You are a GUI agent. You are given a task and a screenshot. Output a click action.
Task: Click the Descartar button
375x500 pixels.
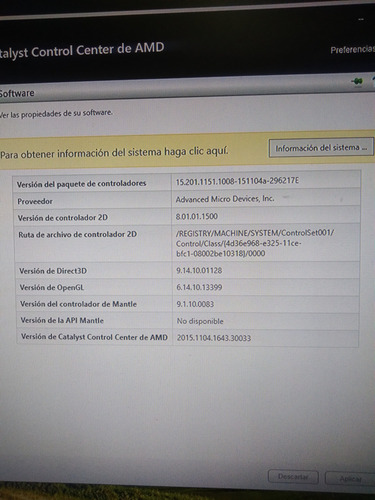tap(293, 477)
